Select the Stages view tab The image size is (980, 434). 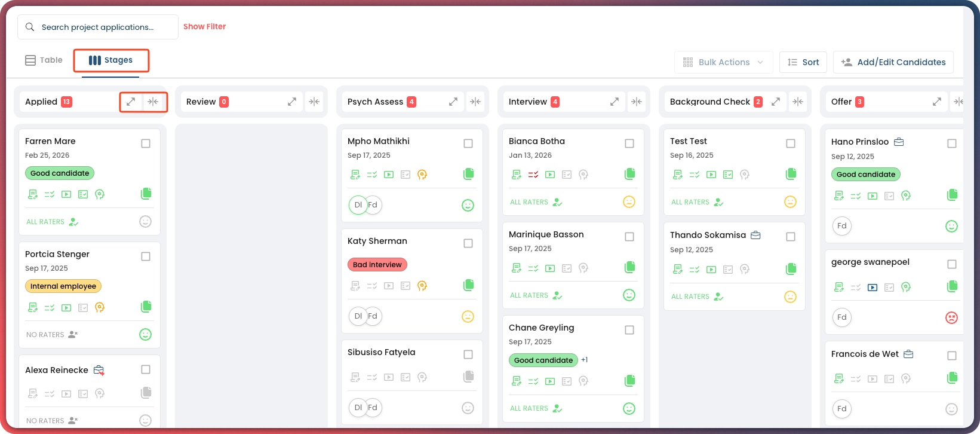(111, 60)
